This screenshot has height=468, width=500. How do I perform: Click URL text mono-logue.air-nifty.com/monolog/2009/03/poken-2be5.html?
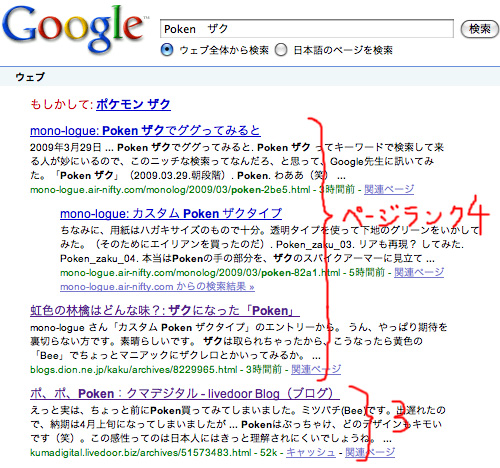(x=170, y=190)
